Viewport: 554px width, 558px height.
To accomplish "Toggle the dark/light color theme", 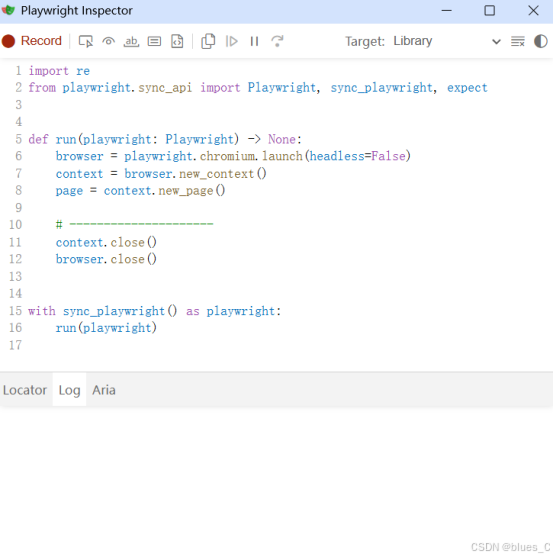I will [x=540, y=41].
